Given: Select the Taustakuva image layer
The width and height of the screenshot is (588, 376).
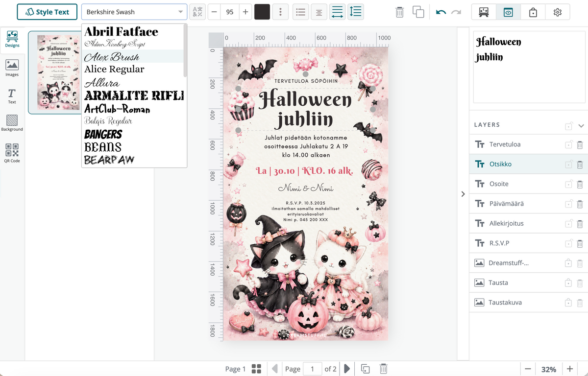Looking at the screenshot, I should point(528,302).
